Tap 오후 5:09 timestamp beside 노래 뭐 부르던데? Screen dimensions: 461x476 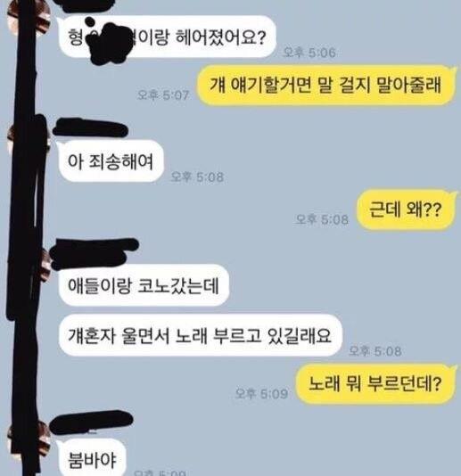261,394
